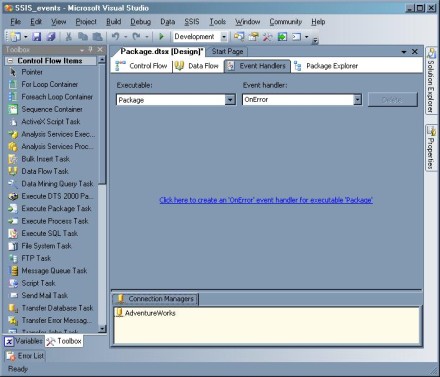This screenshot has height=377, width=440.
Task: Open the Debug menu
Action: coord(141,22)
